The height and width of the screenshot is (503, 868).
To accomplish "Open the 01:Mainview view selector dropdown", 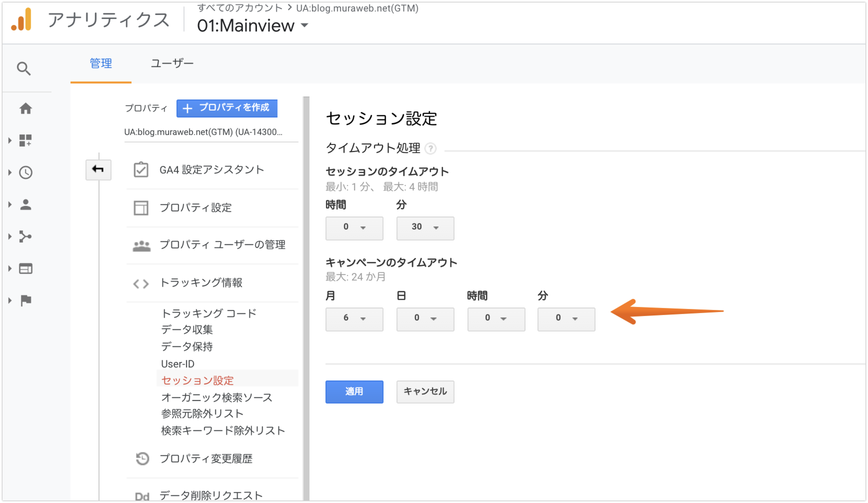I will tap(252, 25).
